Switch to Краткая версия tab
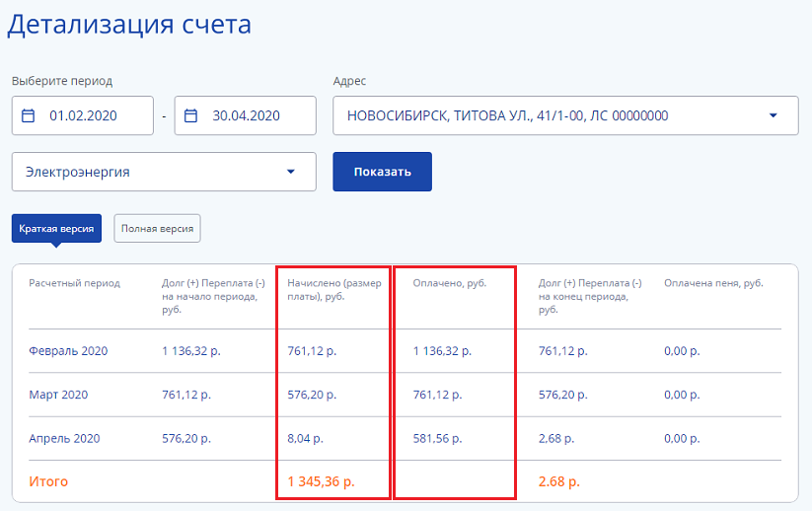812x511 pixels. pos(56,229)
